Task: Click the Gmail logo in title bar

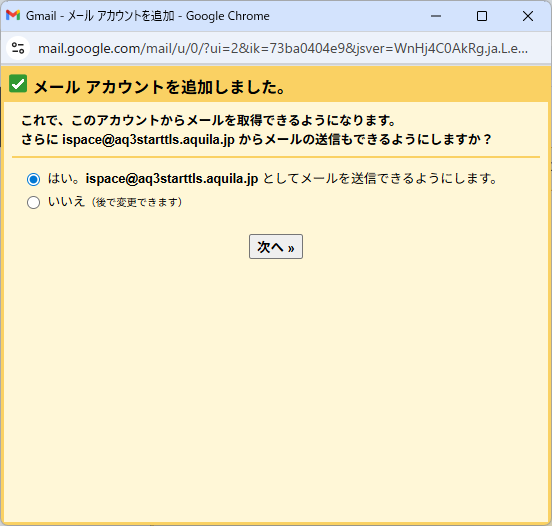Action: [13, 15]
